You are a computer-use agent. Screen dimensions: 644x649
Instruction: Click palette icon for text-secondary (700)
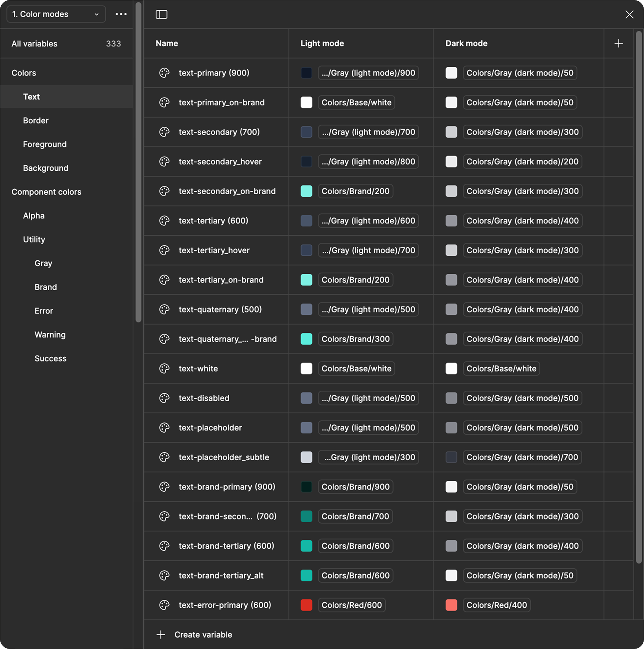[164, 132]
